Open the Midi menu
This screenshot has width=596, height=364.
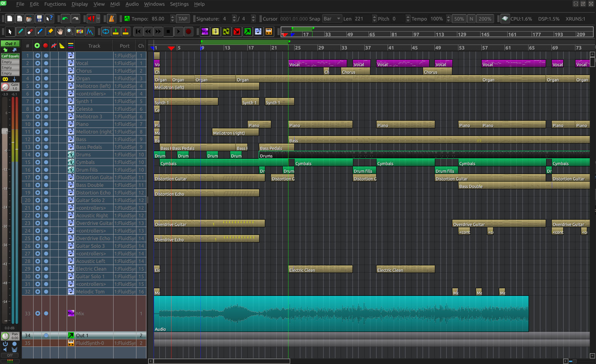[x=115, y=4]
